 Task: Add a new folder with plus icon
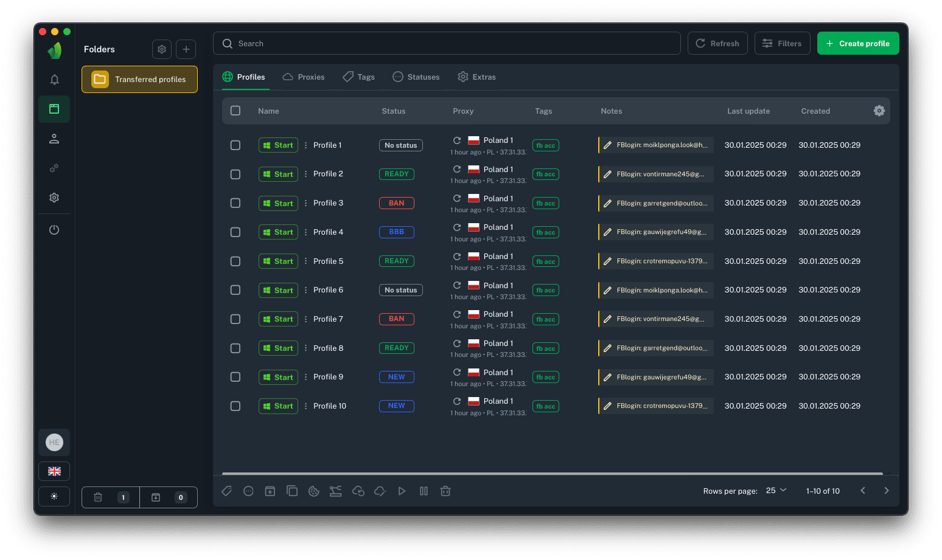(186, 49)
